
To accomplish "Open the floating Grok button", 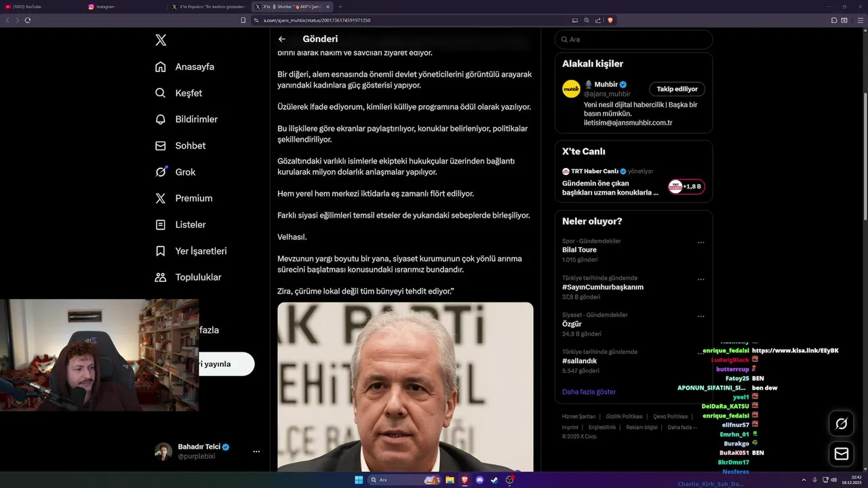I will [842, 424].
